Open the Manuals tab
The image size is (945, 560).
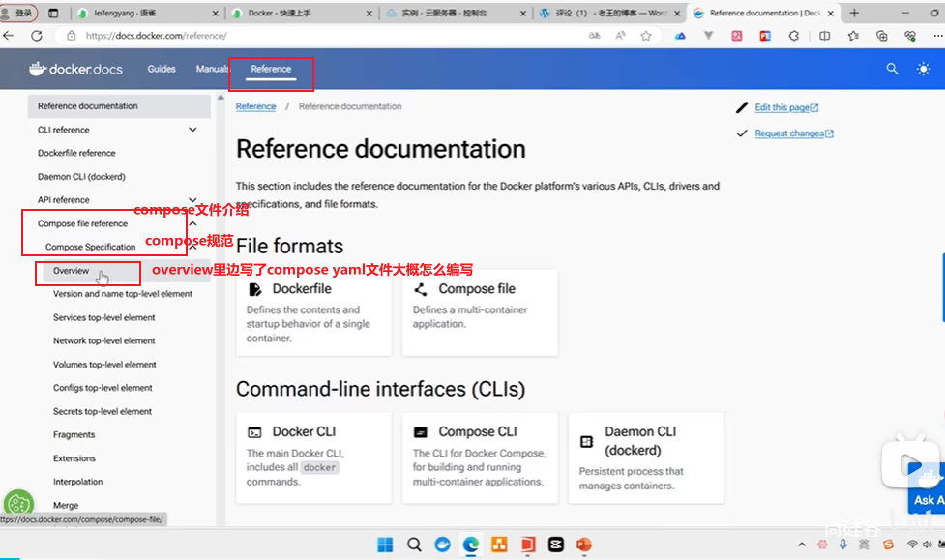coord(212,69)
